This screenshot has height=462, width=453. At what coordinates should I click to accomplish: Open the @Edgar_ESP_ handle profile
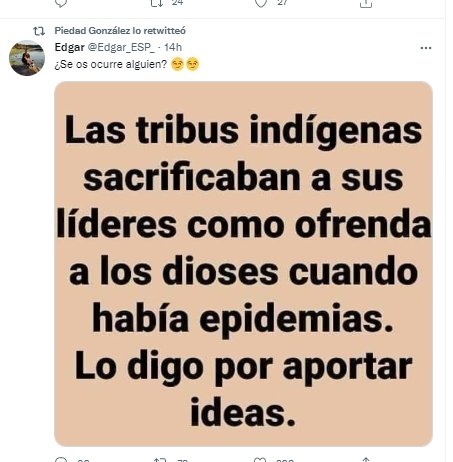point(121,47)
